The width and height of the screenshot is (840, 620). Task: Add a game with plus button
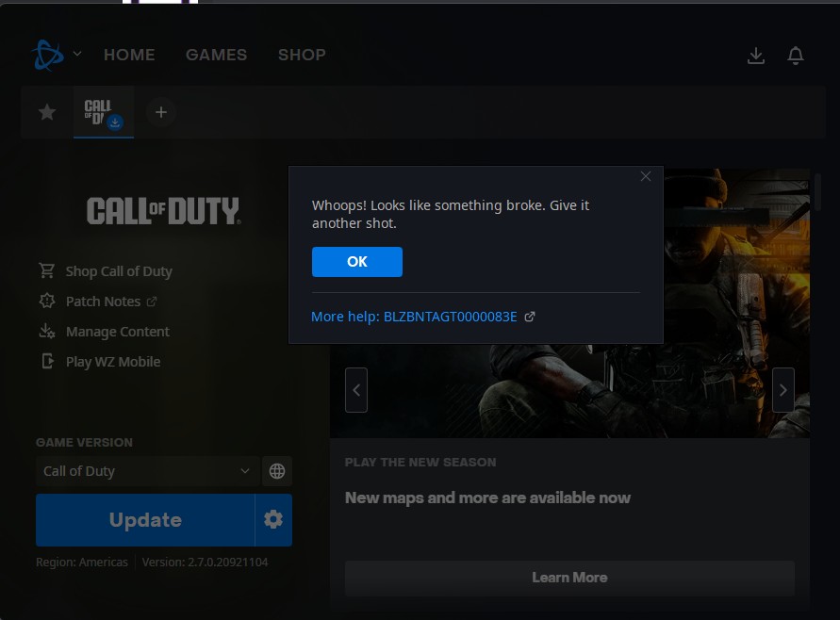(160, 112)
